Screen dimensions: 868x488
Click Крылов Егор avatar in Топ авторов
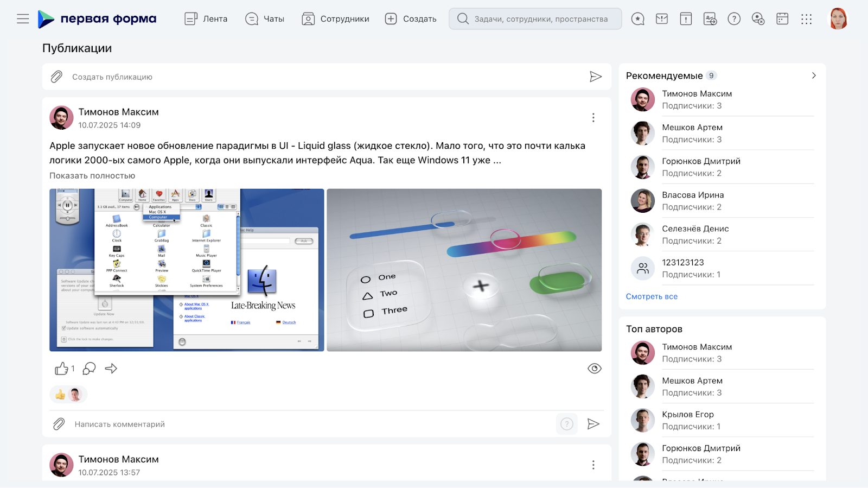tap(643, 420)
